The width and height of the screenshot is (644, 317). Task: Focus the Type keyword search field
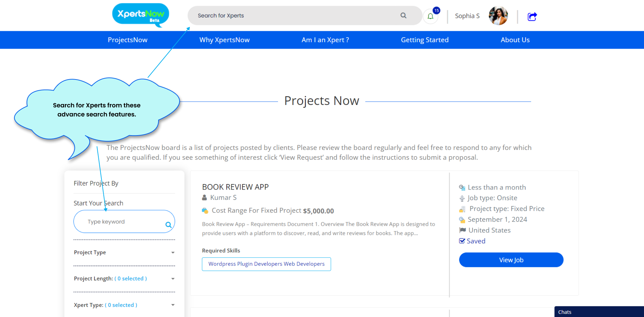coord(124,221)
